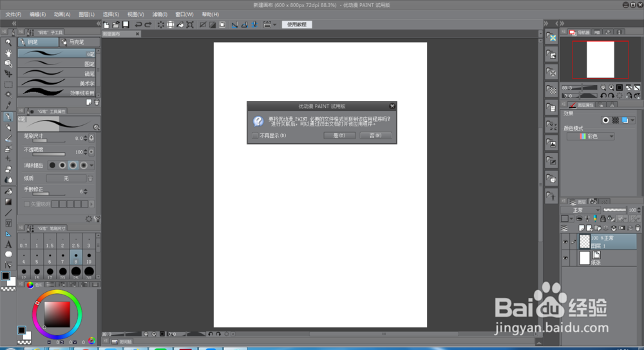Viewport: 644px width, 350px height.
Task: Click the 使用教程 button
Action: [297, 24]
